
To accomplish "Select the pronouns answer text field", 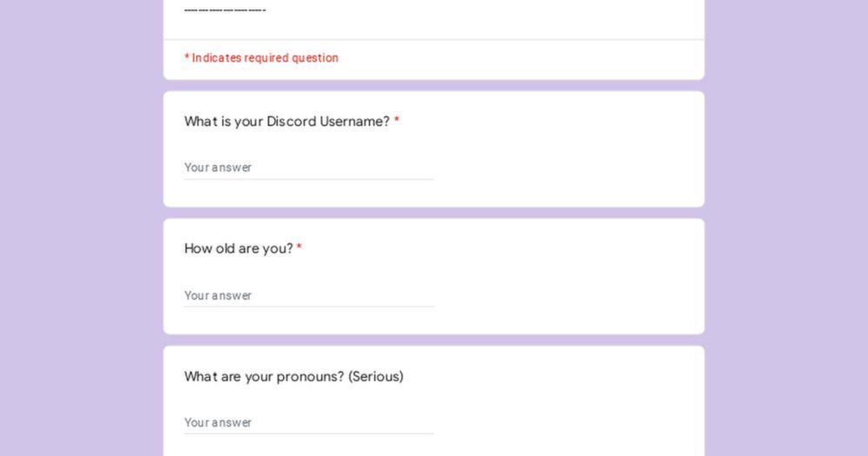I will [309, 422].
